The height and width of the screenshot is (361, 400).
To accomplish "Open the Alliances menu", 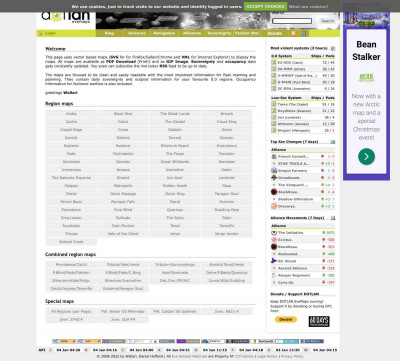I will tap(192, 33).
